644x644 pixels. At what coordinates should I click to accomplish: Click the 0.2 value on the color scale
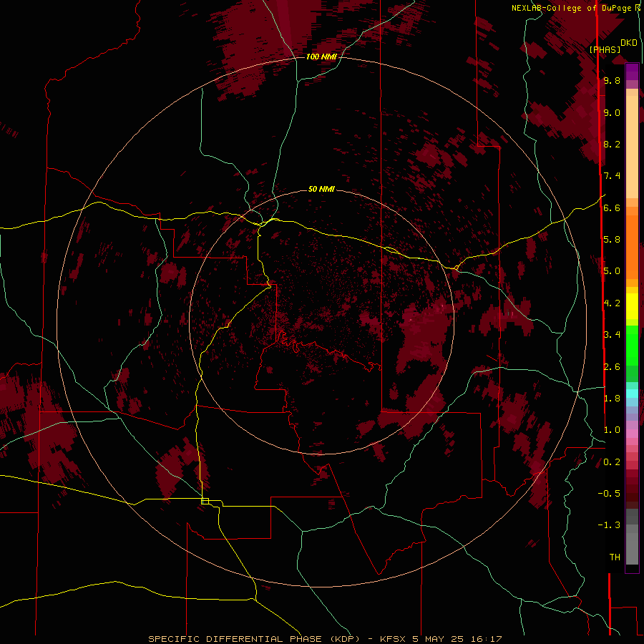click(612, 462)
